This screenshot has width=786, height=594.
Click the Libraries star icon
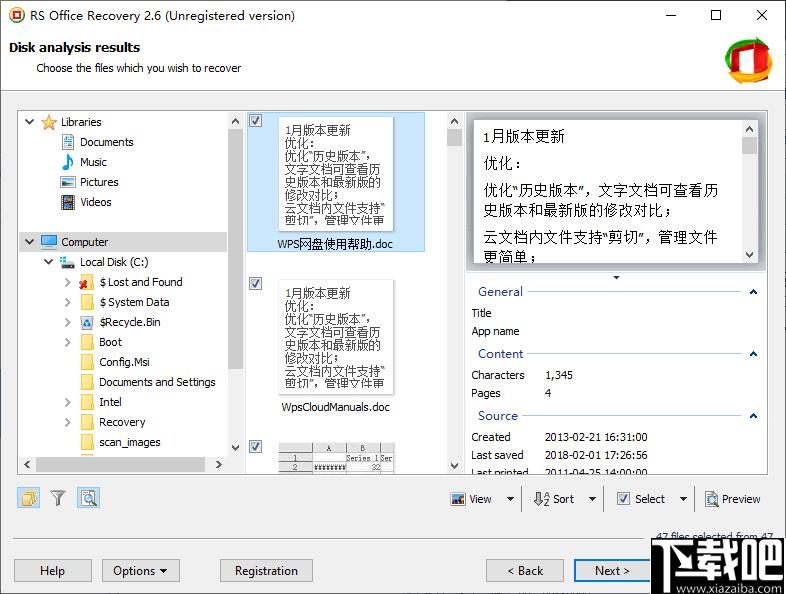(49, 122)
